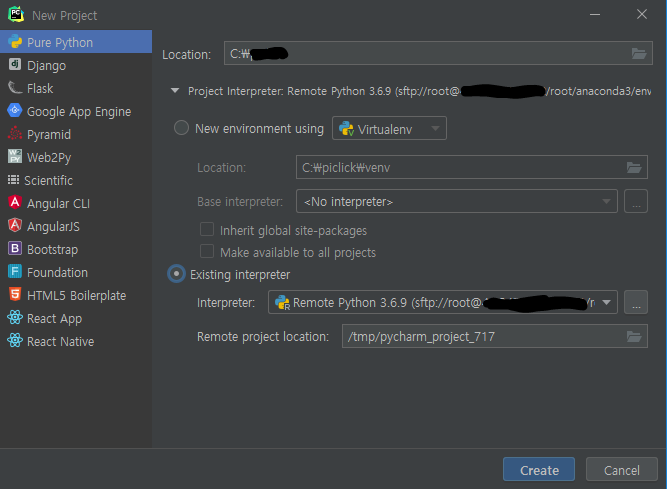Viewport: 667px width, 489px height.
Task: Click the React App atom icon
Action: pyautogui.click(x=15, y=317)
